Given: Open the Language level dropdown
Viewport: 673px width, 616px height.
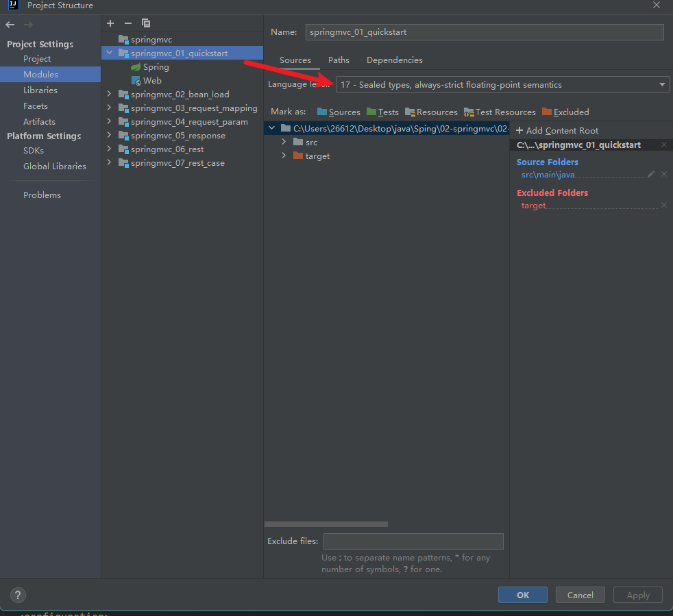Looking at the screenshot, I should pos(502,84).
